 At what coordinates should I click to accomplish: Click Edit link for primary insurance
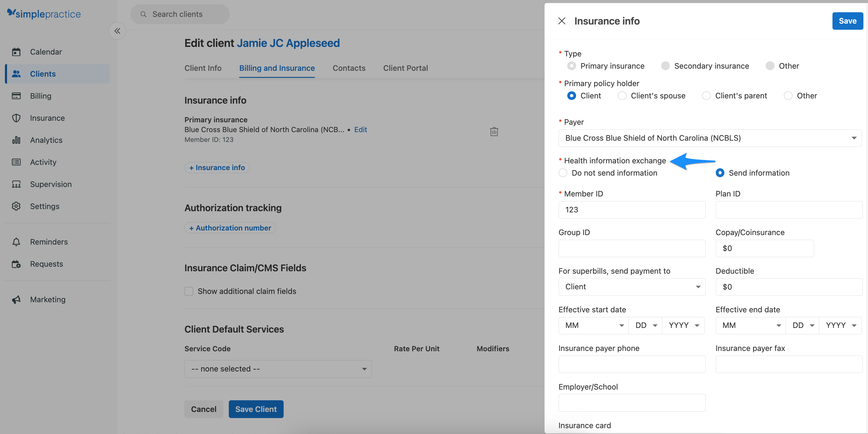[360, 129]
